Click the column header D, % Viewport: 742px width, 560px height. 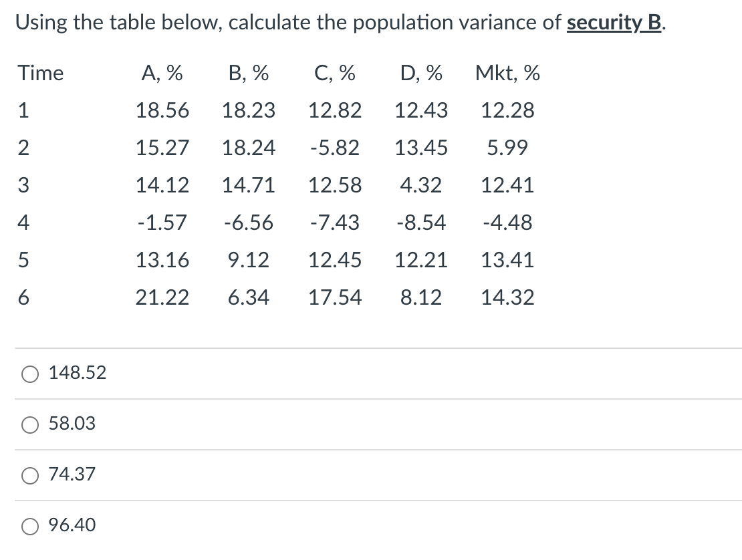421,74
